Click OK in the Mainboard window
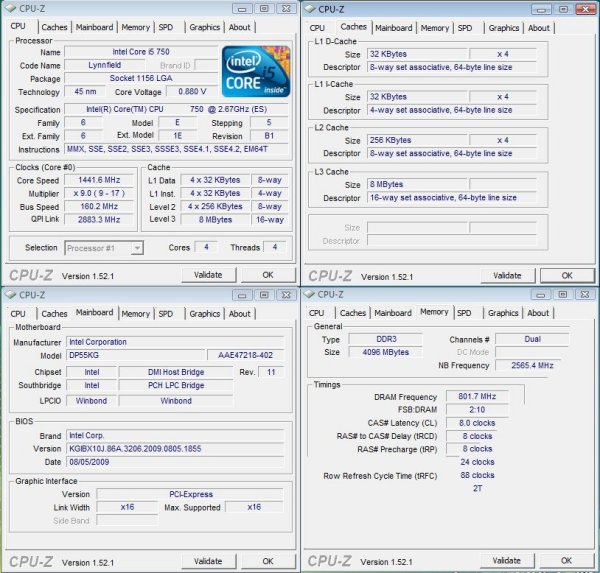The width and height of the screenshot is (600, 573). [x=268, y=561]
